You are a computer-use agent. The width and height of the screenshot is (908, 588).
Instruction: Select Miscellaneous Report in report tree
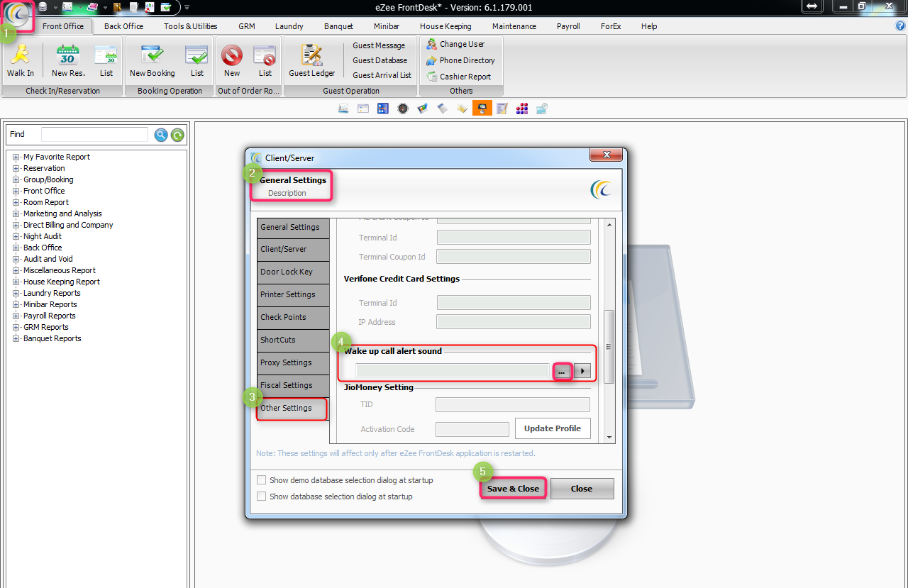(60, 270)
